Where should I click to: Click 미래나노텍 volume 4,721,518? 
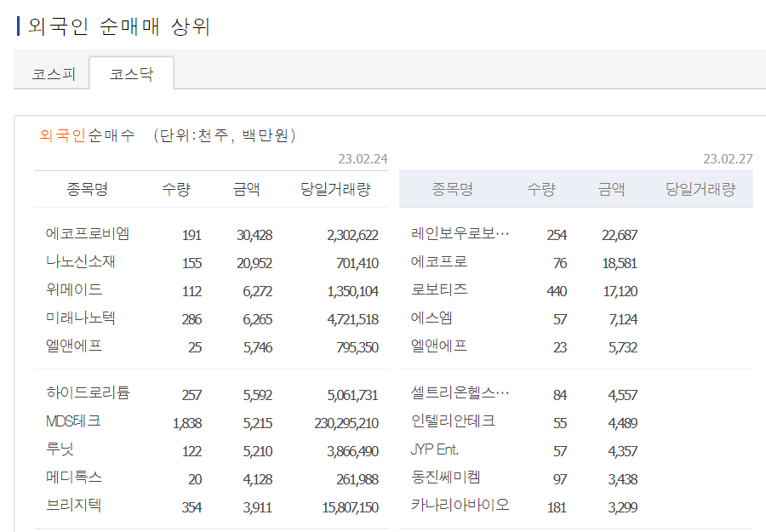(x=352, y=320)
